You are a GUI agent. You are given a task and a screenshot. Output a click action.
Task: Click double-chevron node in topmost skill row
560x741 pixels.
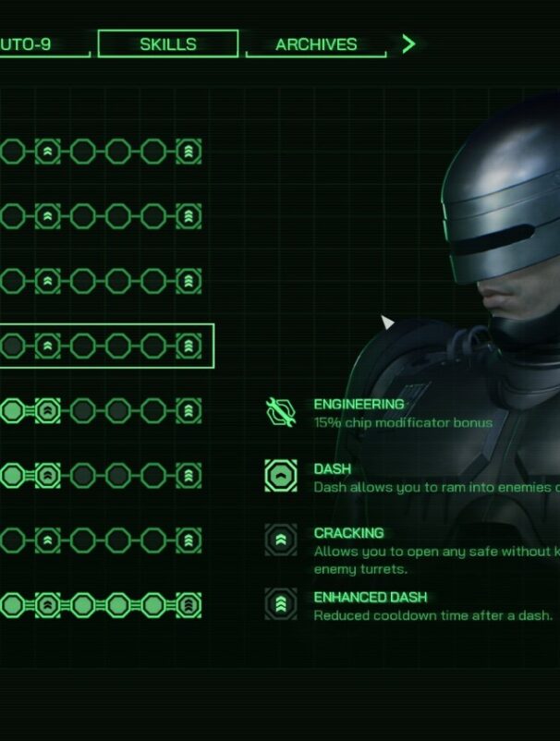[48, 152]
